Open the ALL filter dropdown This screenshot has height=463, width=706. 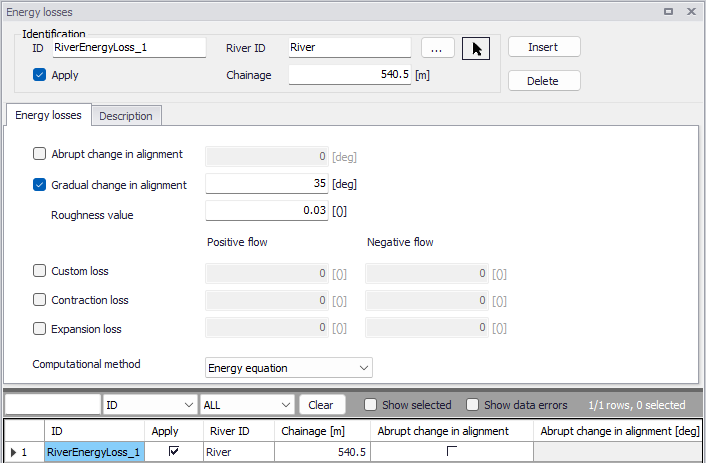coord(247,405)
